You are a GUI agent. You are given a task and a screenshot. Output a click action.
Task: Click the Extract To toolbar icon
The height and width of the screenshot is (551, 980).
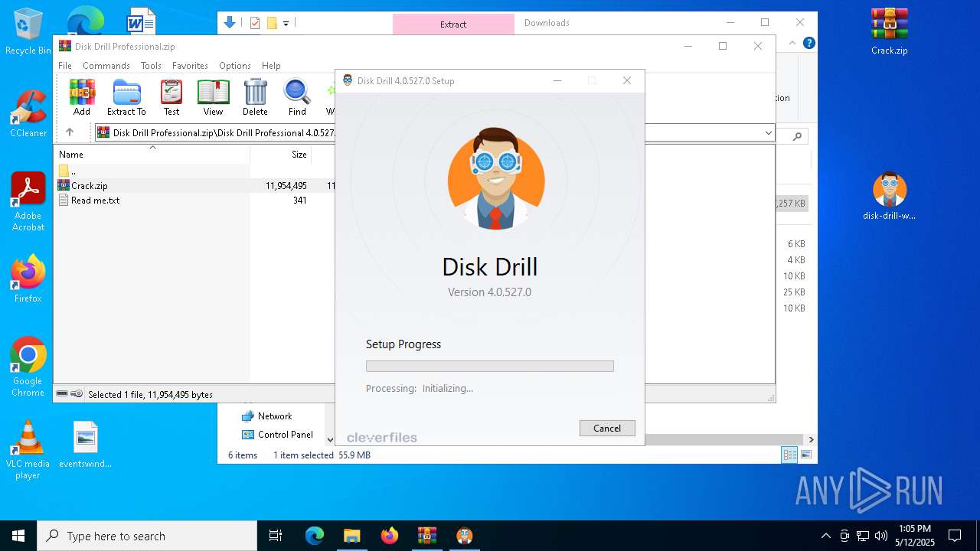[x=126, y=97]
